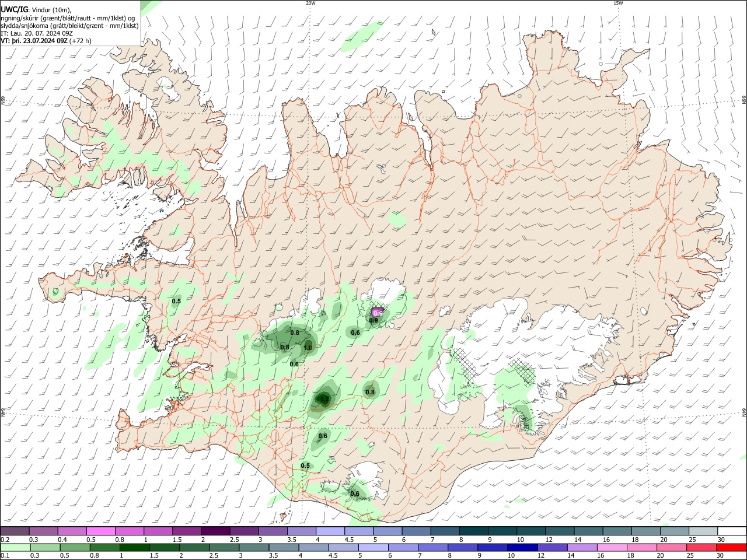Image resolution: width=747 pixels, height=560 pixels.
Task: Click the 1.2 precipitation value on map
Action: coord(324,400)
